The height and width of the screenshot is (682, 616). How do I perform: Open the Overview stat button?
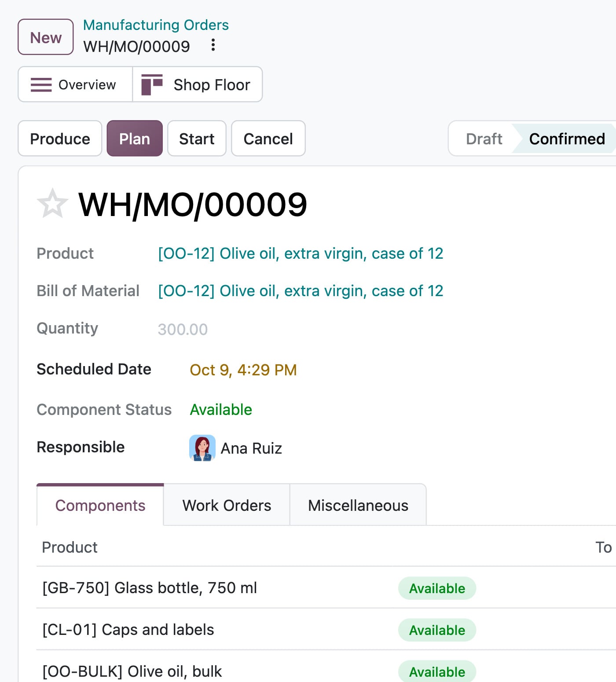pos(75,84)
